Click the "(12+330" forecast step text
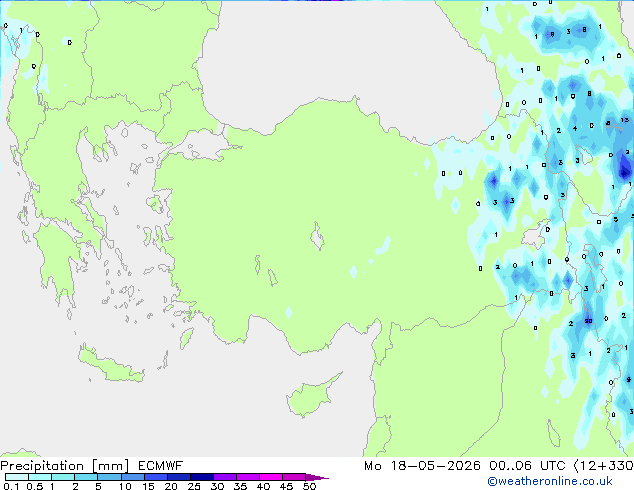This screenshot has height=490, width=634. [x=603, y=466]
